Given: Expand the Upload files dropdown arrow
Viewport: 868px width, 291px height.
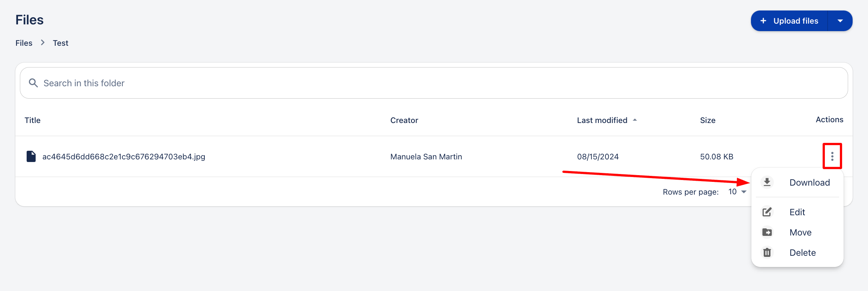Looking at the screenshot, I should click(840, 21).
